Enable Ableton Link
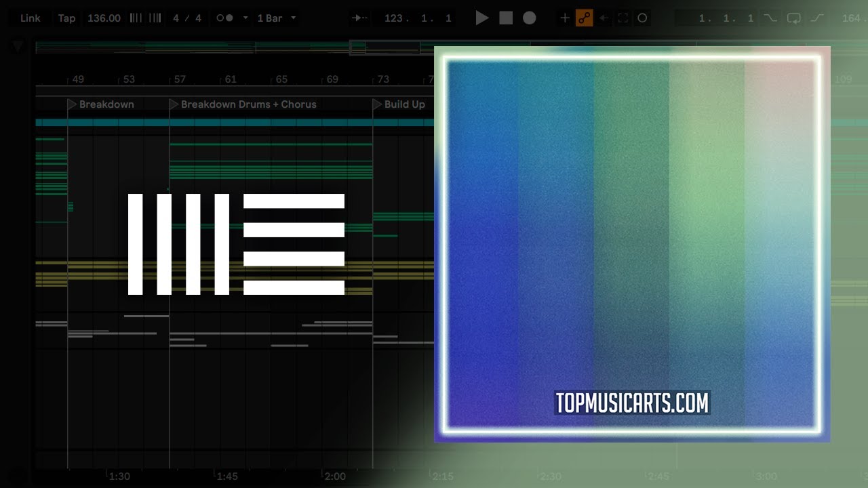The image size is (868, 488). coord(30,18)
